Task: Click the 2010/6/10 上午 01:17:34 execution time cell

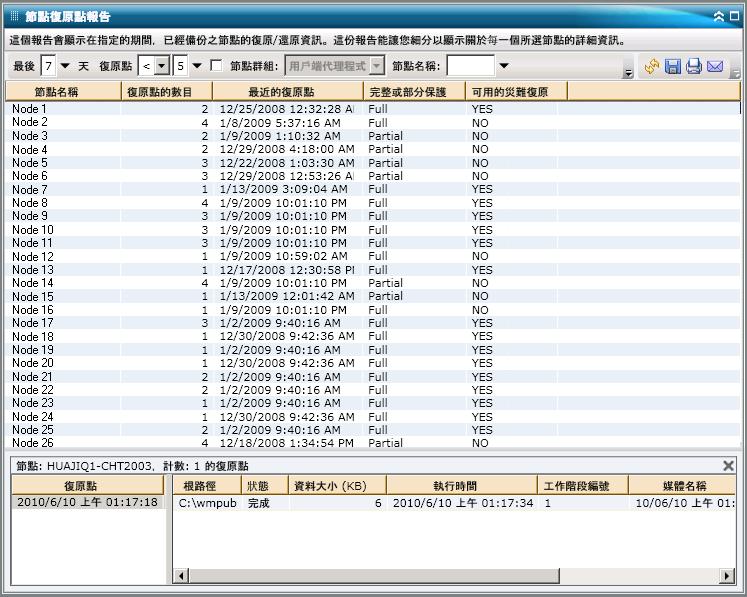Action: (x=463, y=503)
